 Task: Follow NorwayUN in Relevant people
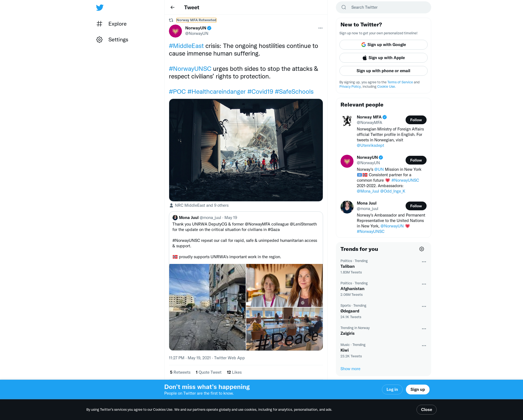pyautogui.click(x=416, y=160)
